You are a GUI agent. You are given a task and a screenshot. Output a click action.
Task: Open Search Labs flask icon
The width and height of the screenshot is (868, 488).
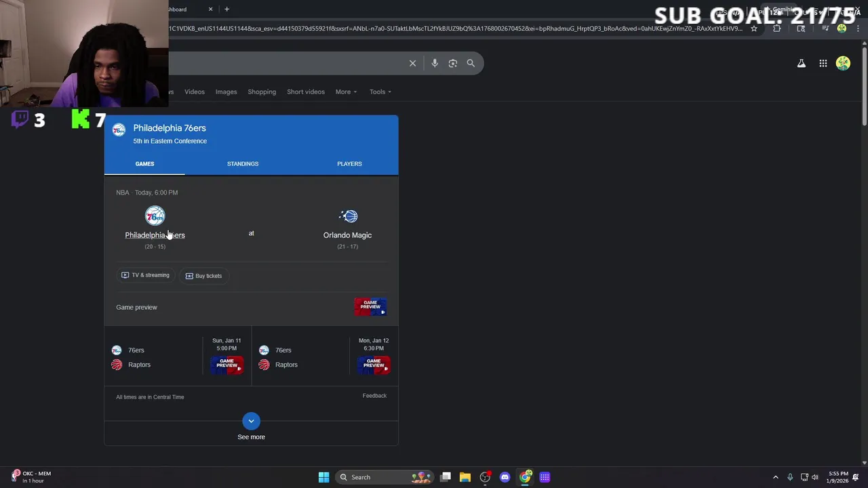[802, 63]
